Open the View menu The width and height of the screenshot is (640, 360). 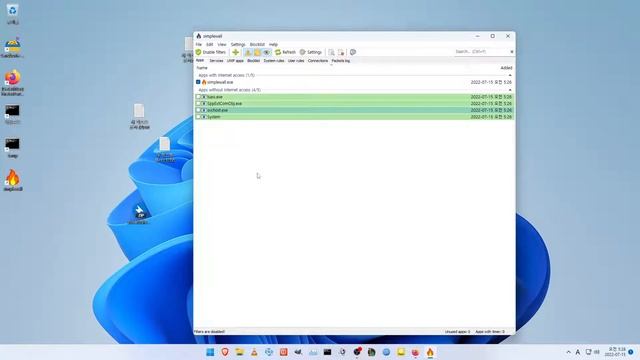[x=222, y=44]
